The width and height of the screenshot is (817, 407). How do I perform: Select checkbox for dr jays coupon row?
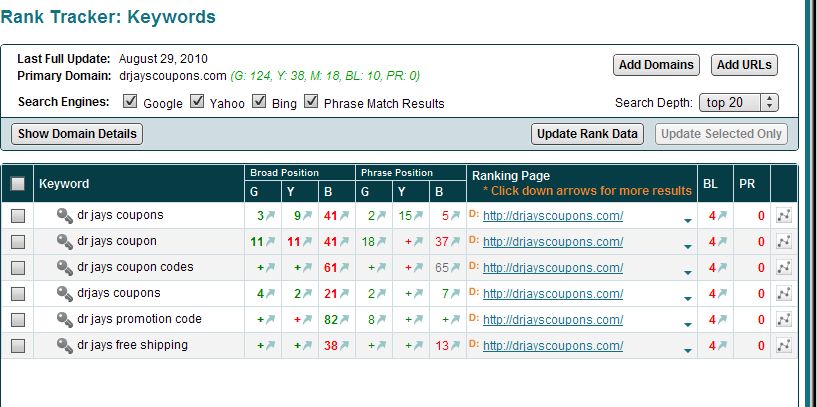click(x=18, y=242)
